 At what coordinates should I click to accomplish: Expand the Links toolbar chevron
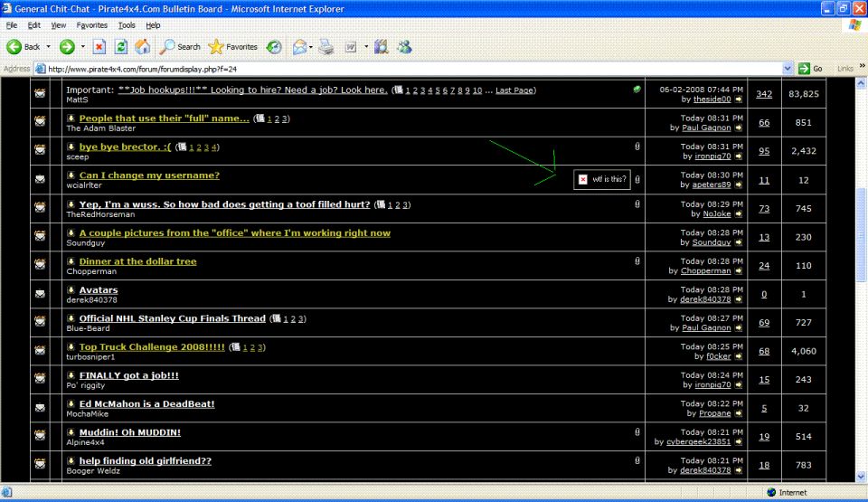pos(862,66)
